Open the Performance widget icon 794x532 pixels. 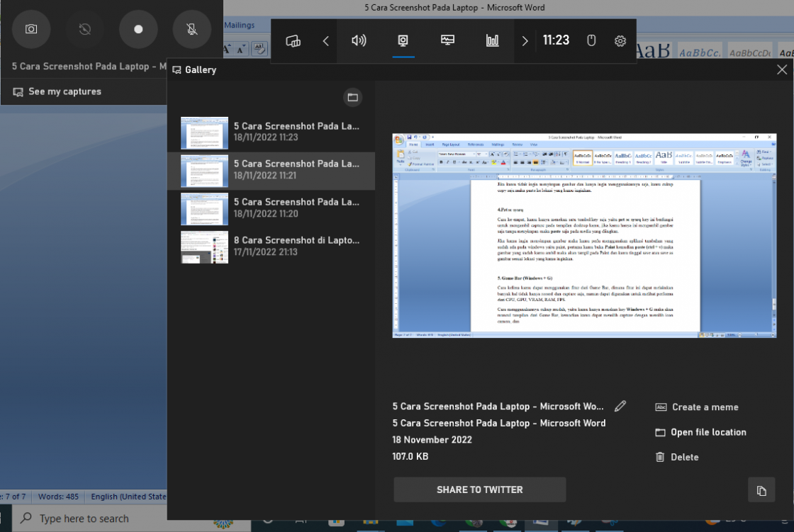[447, 41]
